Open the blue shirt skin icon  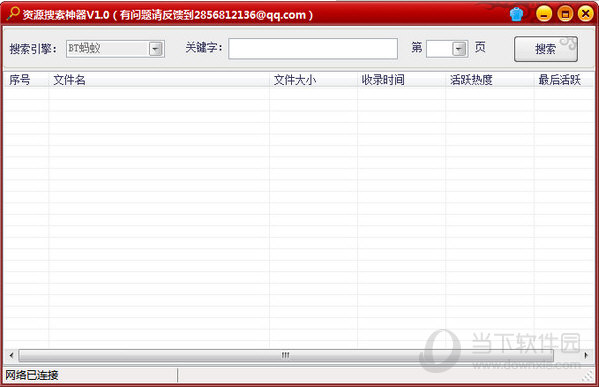tap(516, 15)
